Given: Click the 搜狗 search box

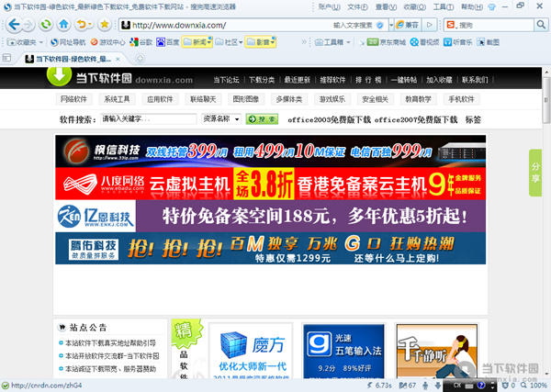Looking at the screenshot, I should pos(489,25).
